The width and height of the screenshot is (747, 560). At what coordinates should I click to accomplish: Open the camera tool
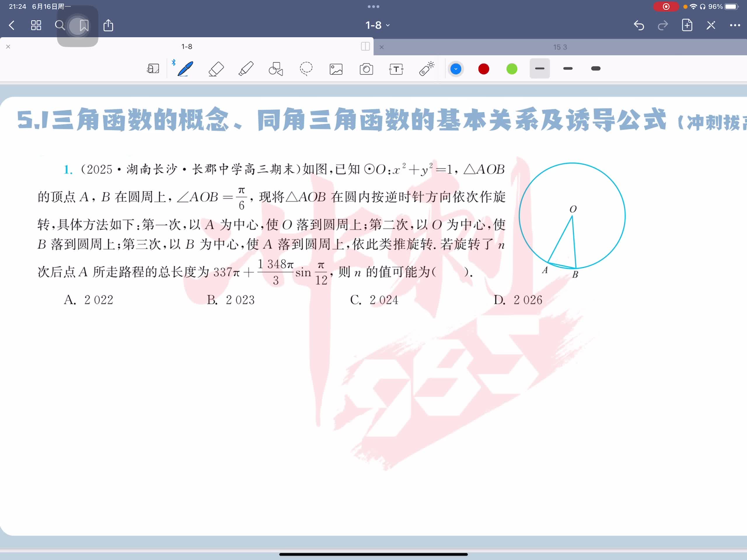[366, 69]
